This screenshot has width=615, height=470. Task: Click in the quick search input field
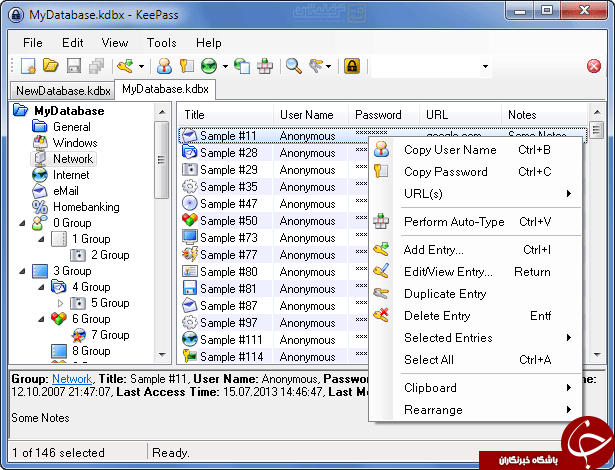426,66
